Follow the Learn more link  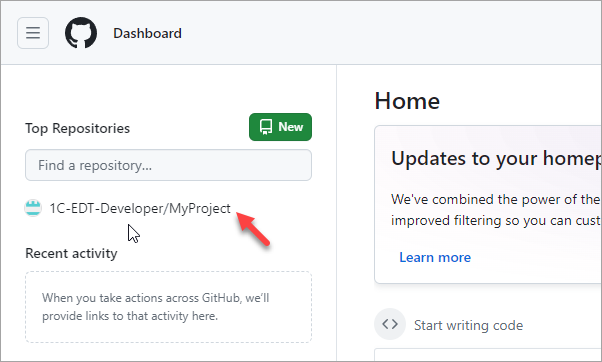pyautogui.click(x=435, y=257)
